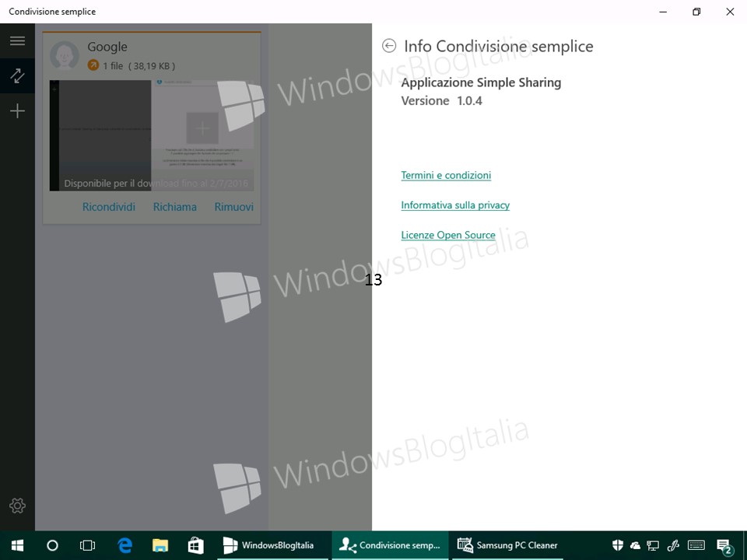Click the Windows Start button

(x=17, y=545)
